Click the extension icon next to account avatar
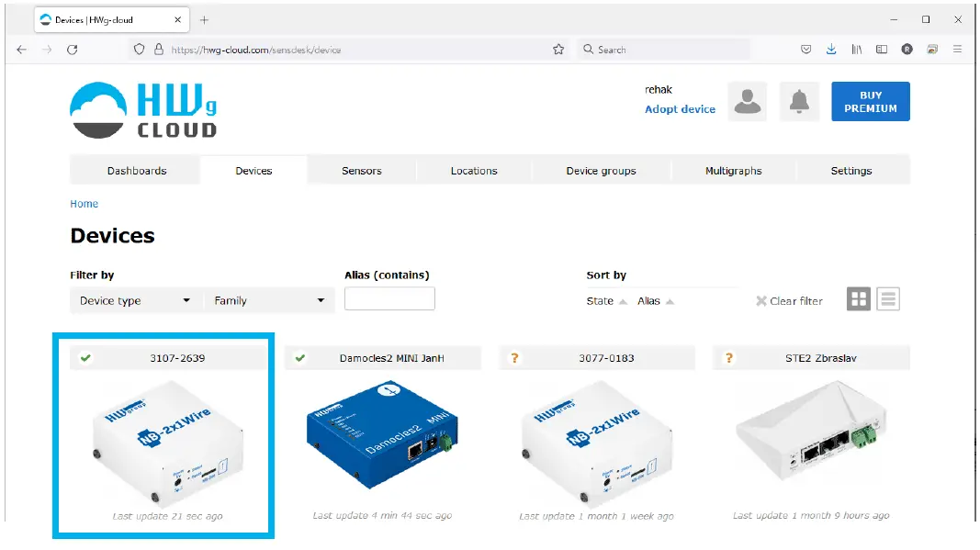The height and width of the screenshot is (550, 980). pos(932,50)
